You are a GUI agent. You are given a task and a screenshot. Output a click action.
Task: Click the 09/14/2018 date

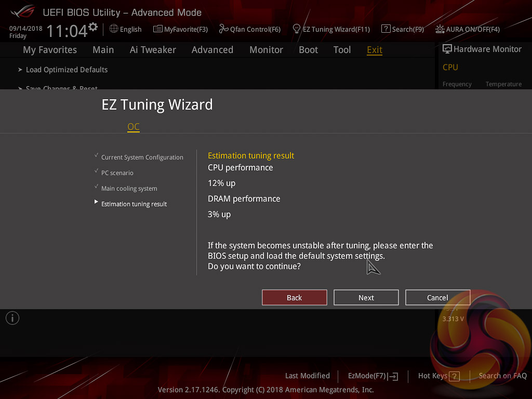click(x=26, y=29)
